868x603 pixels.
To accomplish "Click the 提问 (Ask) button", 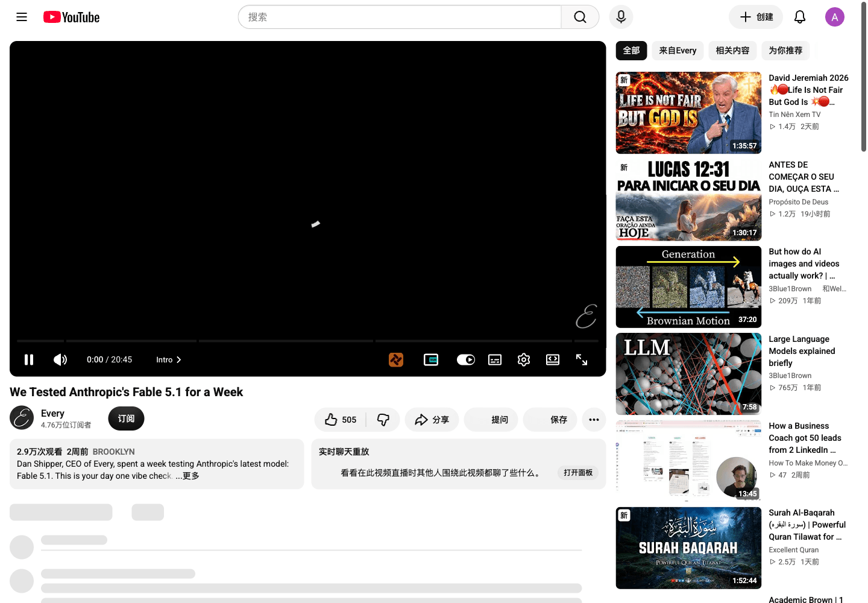I will tap(491, 420).
